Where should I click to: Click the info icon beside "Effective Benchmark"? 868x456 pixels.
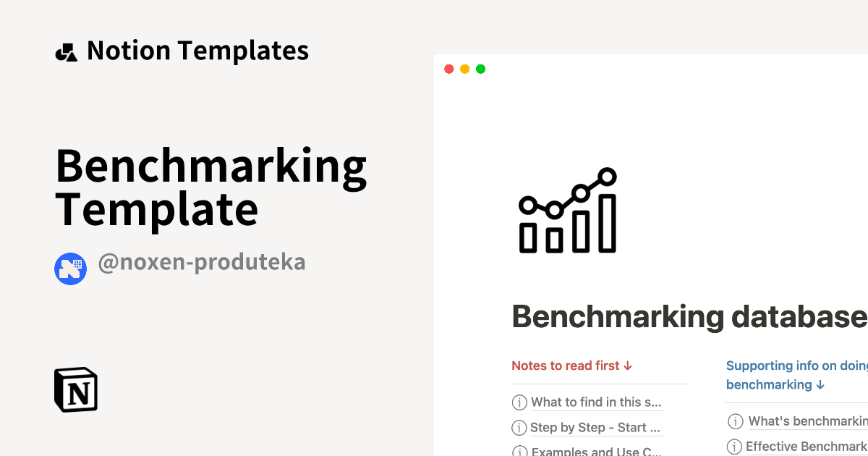(x=735, y=447)
